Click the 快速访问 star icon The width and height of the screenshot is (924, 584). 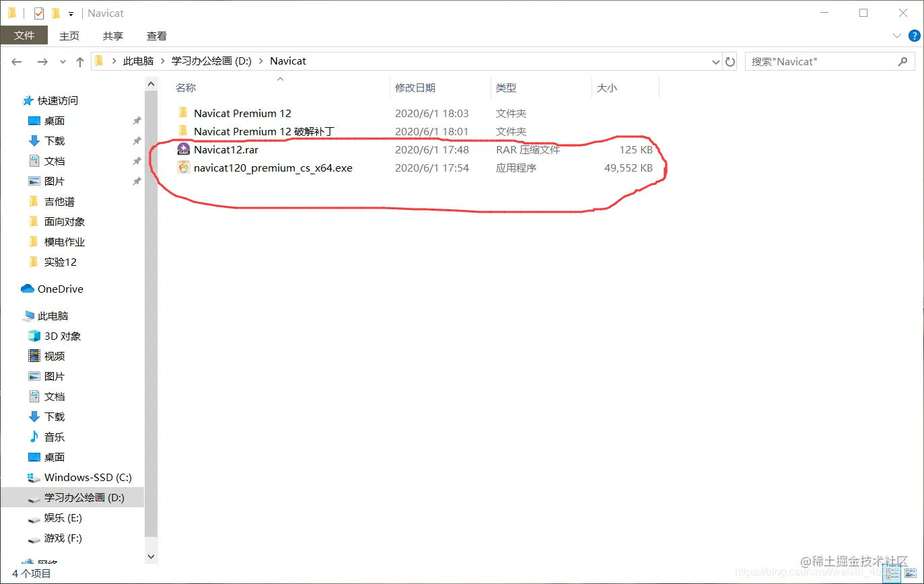[28, 100]
